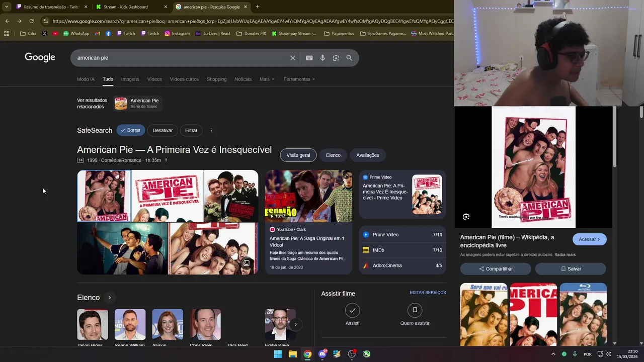Select the Desativar SafeSearch option
The width and height of the screenshot is (644, 362).
(x=163, y=130)
